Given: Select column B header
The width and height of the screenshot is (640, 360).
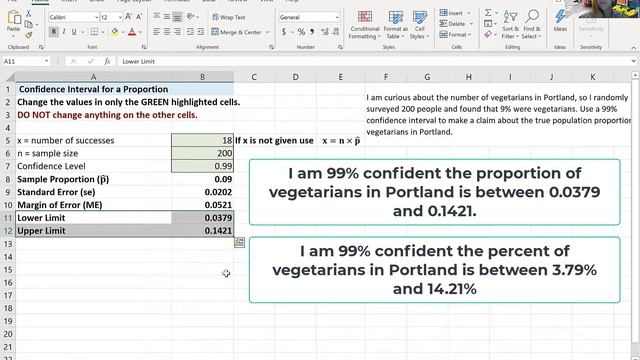Looking at the screenshot, I should click(202, 77).
